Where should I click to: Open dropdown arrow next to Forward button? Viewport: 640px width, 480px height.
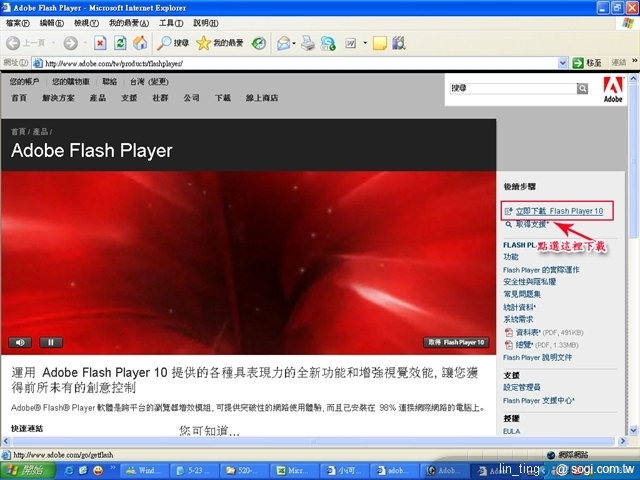85,43
